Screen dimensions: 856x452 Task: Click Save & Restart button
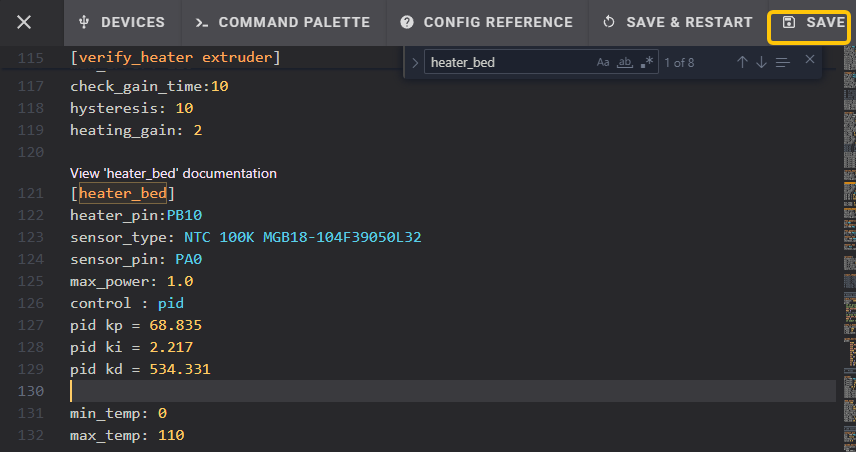677,22
